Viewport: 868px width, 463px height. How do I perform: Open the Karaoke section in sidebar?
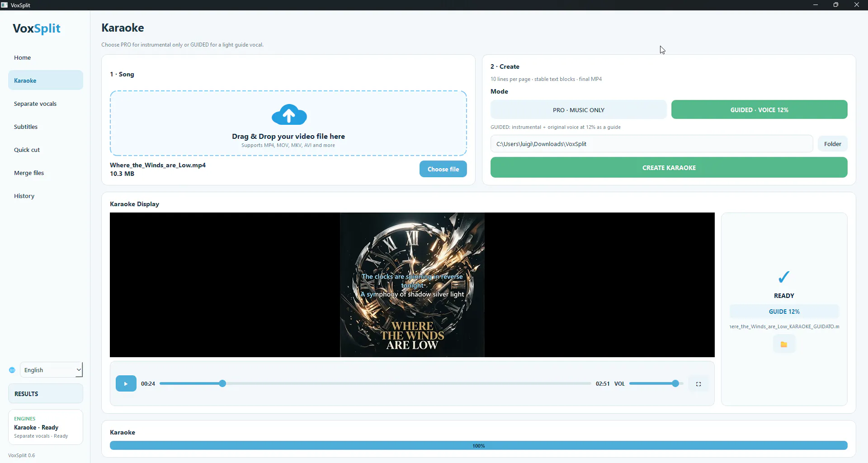click(46, 80)
